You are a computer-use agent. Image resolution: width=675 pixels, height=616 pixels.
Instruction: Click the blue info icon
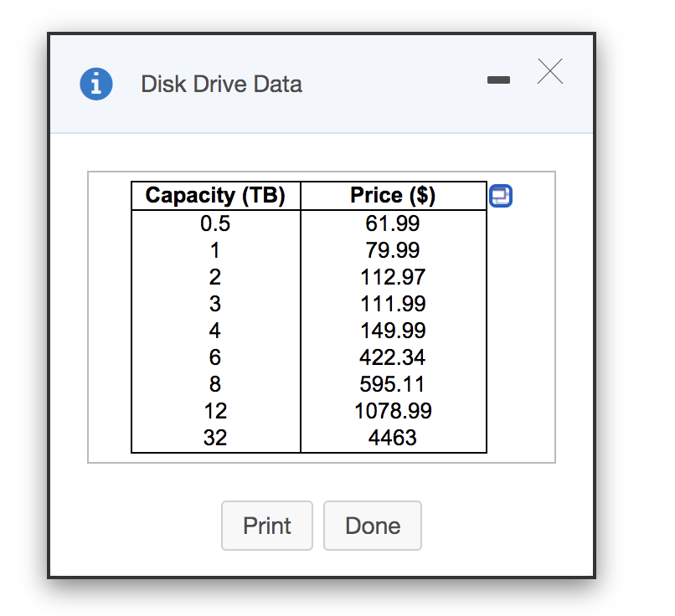pyautogui.click(x=96, y=84)
